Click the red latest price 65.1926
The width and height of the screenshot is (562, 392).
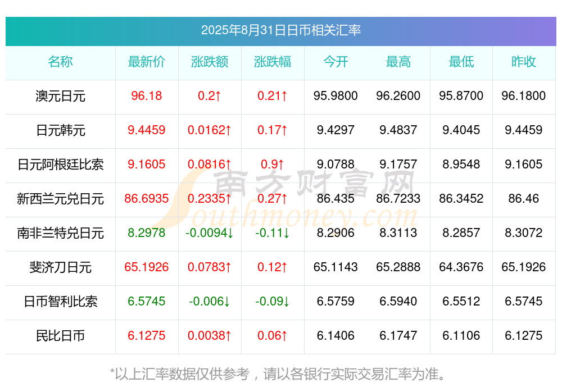[x=147, y=267]
